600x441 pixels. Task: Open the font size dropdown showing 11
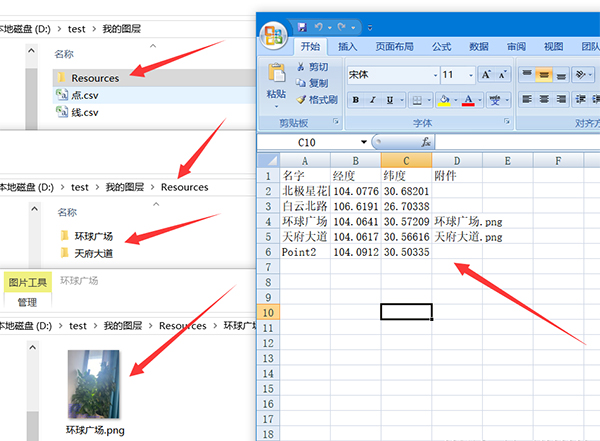pos(470,75)
